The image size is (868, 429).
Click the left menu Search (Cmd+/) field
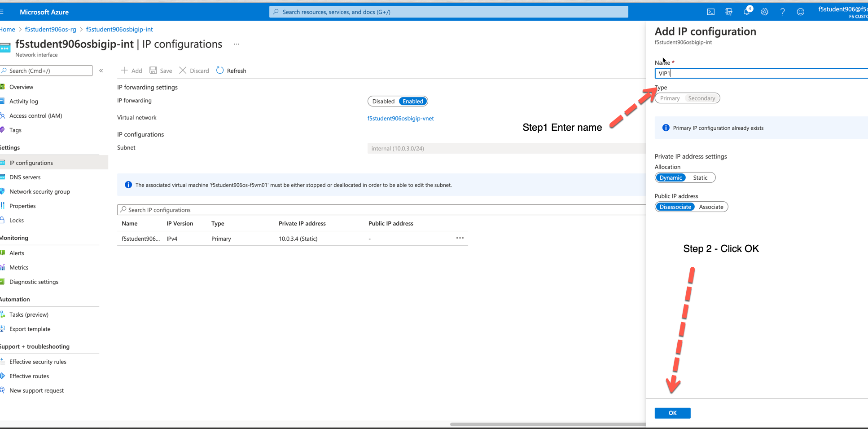point(46,71)
